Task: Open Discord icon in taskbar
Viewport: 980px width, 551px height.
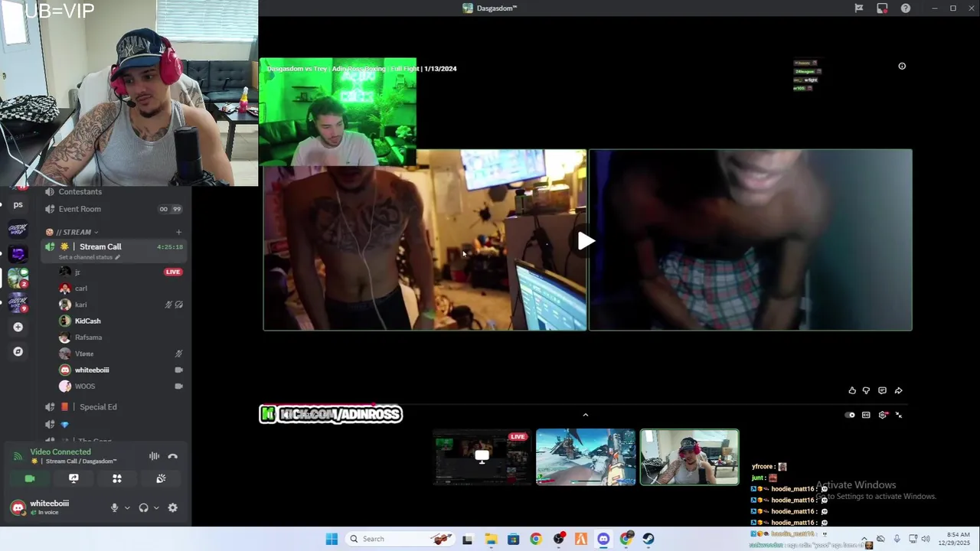Action: pos(603,539)
